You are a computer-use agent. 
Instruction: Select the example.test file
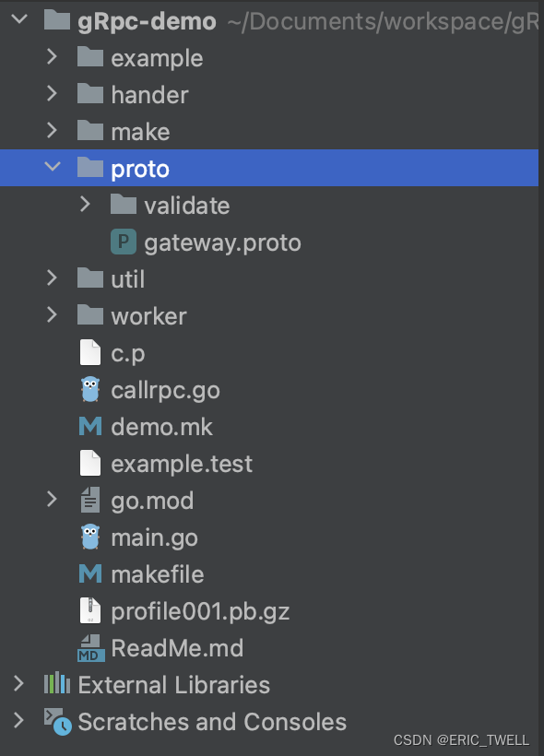pyautogui.click(x=182, y=464)
